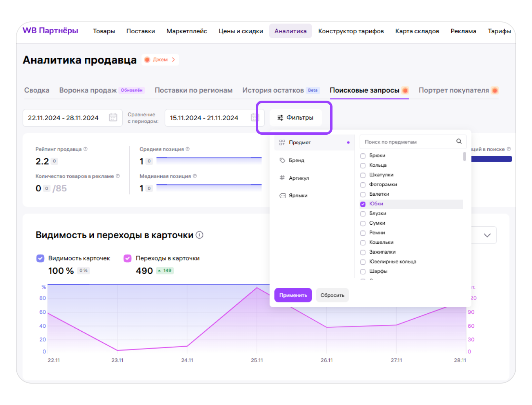
Task: Show info tooltip for Медианная позиция
Action: [195, 176]
